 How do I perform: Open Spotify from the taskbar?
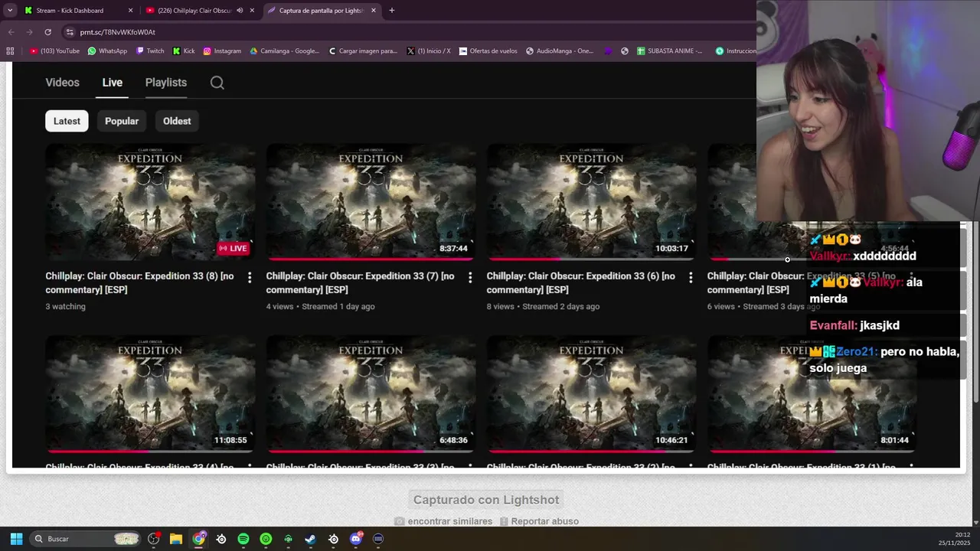[x=243, y=539]
